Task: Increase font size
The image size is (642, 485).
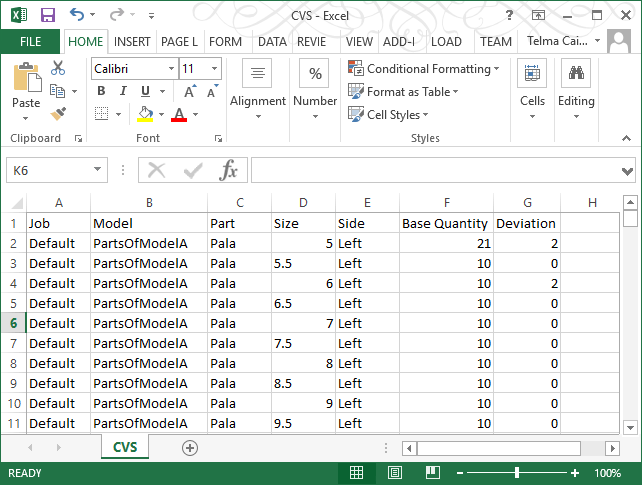Action: click(190, 91)
